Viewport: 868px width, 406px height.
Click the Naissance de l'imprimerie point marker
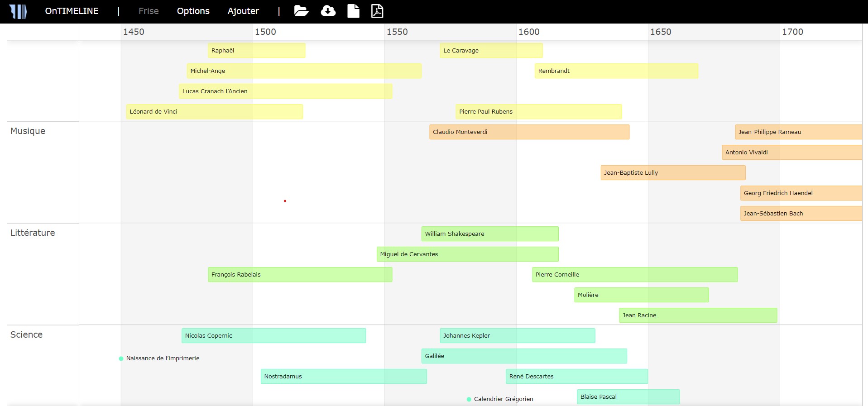[x=121, y=358]
